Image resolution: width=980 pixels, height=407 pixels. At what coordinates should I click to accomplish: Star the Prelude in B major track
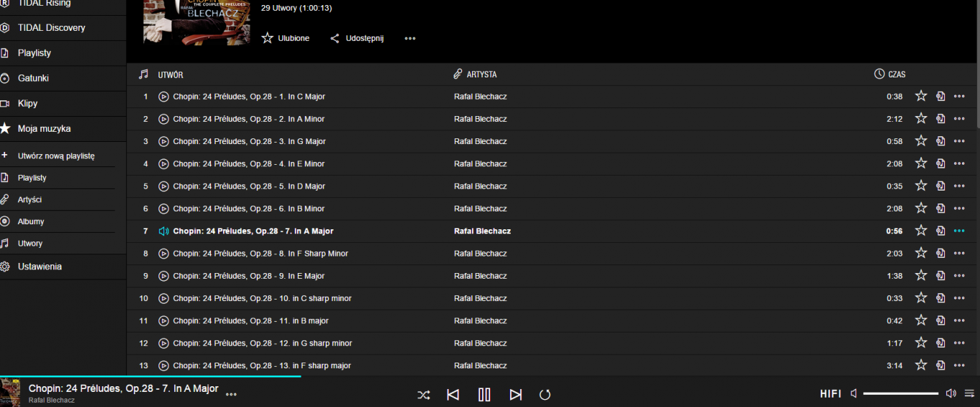pos(921,320)
